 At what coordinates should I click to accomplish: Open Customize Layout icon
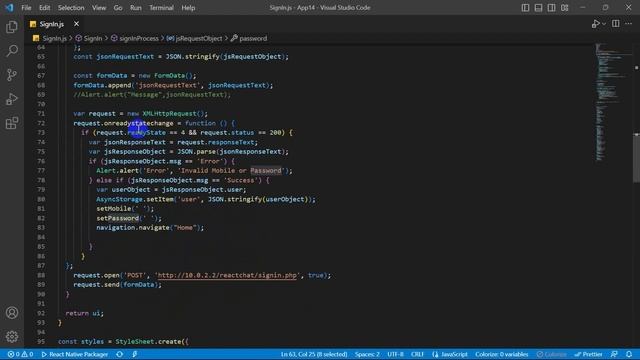[x=564, y=7]
